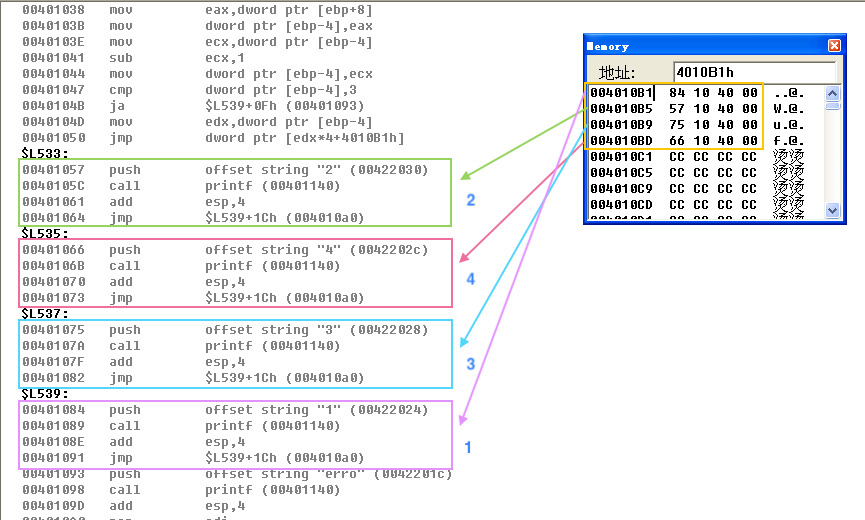
Task: Click the ja instruction at 0040104B
Action: click(x=194, y=106)
